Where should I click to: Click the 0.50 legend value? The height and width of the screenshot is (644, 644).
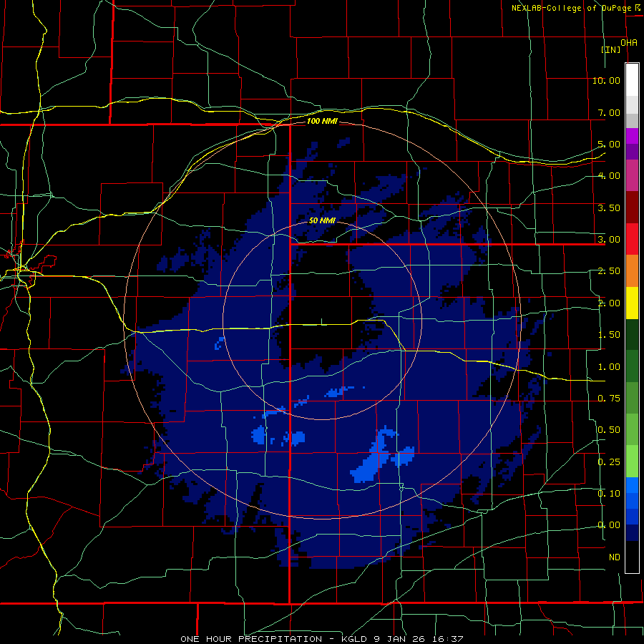click(609, 430)
